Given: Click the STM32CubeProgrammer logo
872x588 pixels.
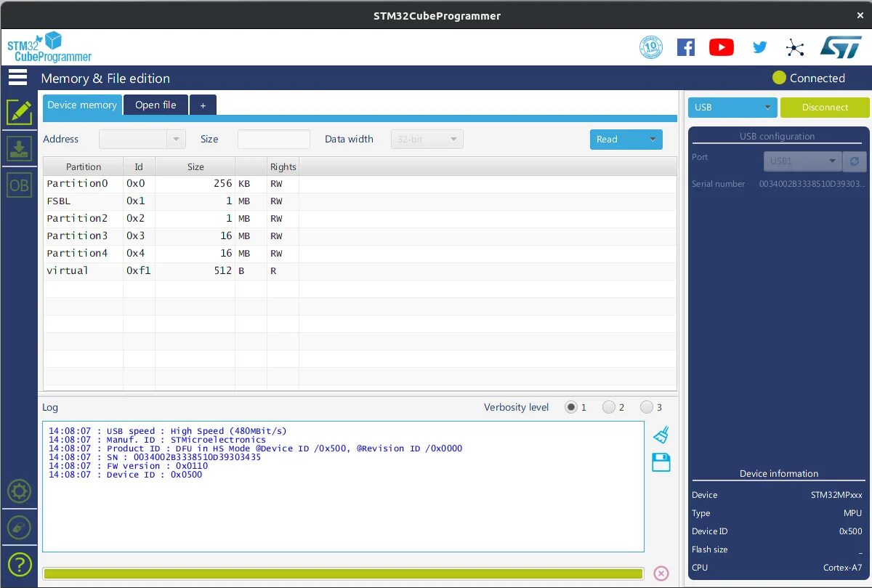Looking at the screenshot, I should coord(49,47).
